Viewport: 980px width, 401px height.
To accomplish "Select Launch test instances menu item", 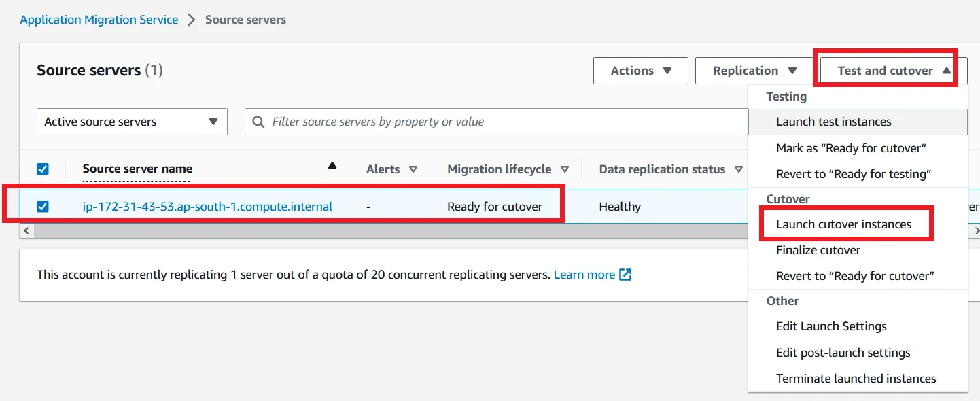I will click(858, 122).
